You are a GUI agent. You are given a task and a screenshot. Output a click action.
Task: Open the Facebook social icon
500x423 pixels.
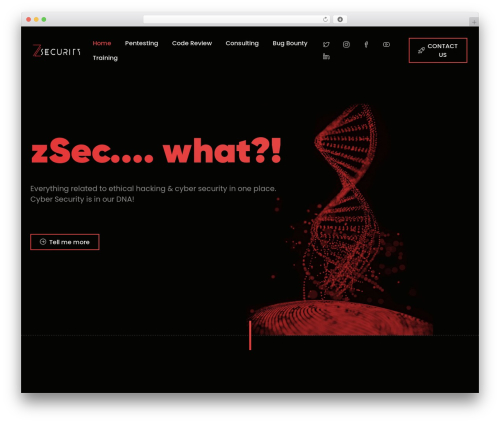[366, 44]
